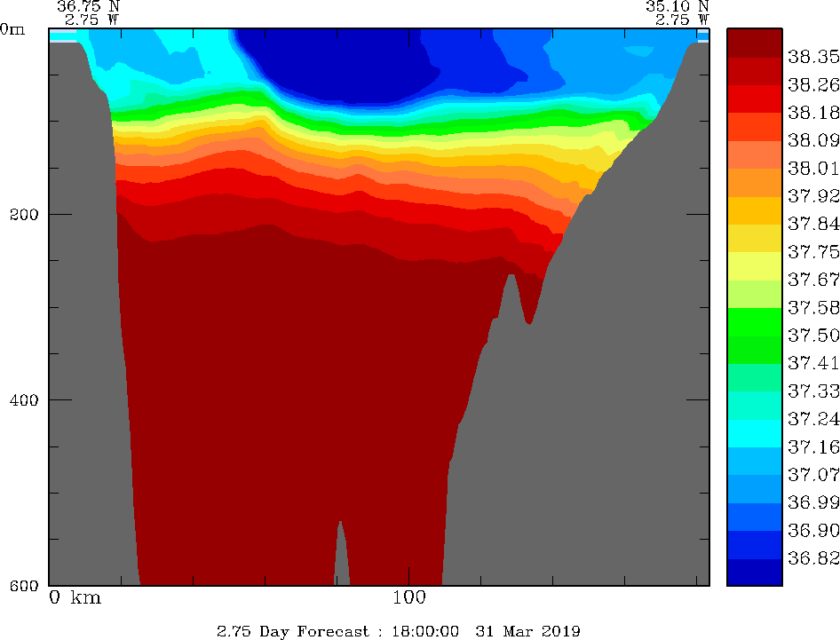Click the 38.35 colorbar value label

click(x=812, y=57)
